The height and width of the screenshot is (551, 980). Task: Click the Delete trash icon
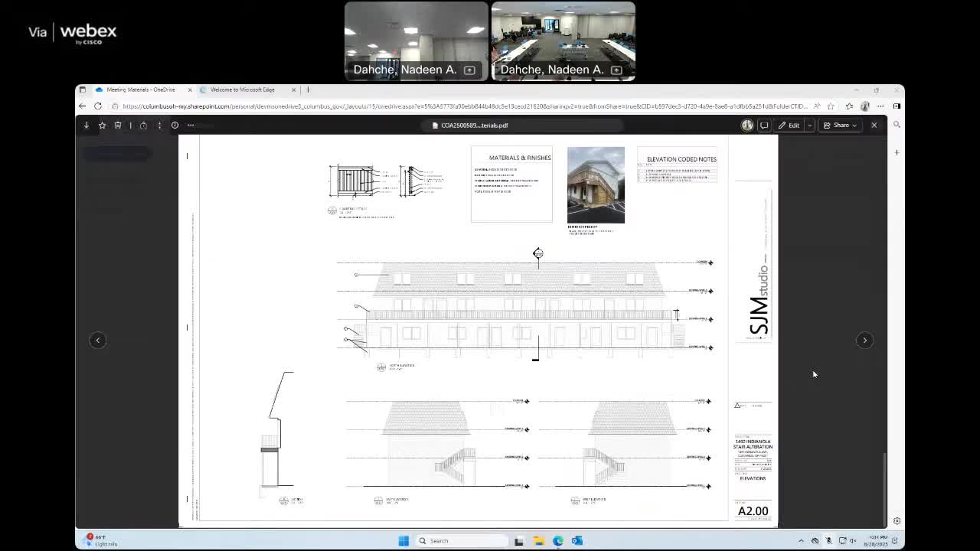click(118, 126)
